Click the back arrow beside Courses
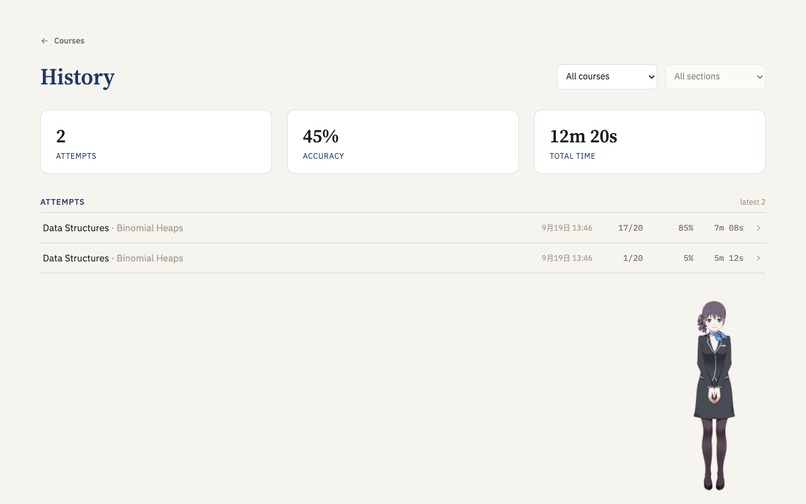Image resolution: width=806 pixels, height=504 pixels. pyautogui.click(x=45, y=41)
